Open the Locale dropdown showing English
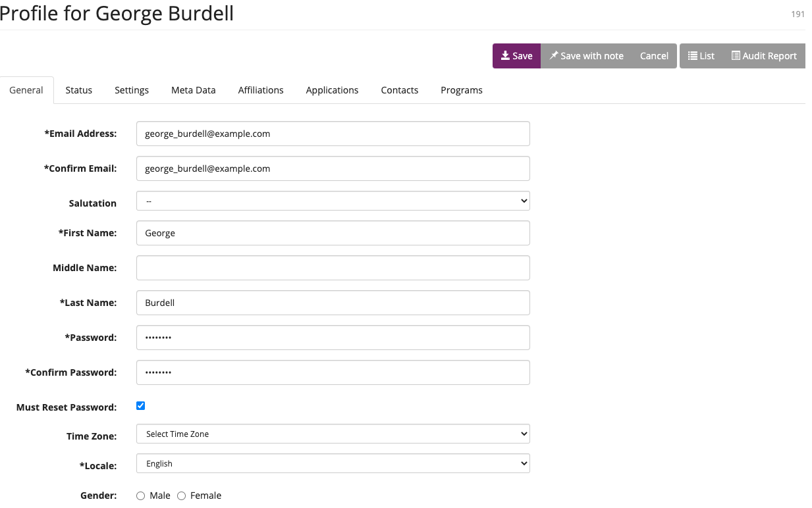Screen dimensions: 812x508 [333, 463]
